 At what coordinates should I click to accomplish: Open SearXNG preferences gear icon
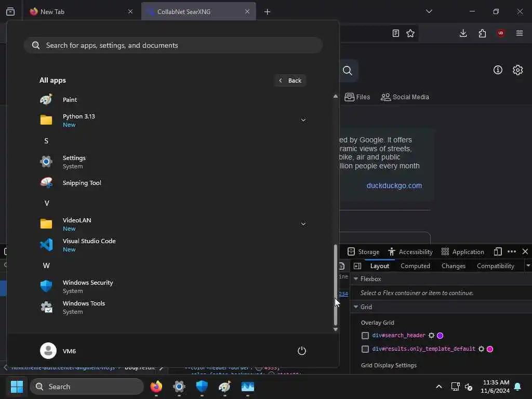(x=518, y=70)
